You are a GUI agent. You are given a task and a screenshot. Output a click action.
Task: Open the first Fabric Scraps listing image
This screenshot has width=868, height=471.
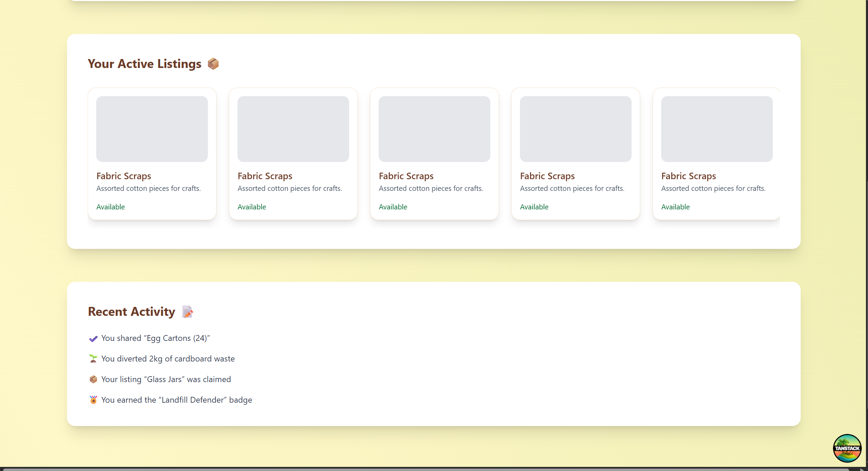click(152, 129)
